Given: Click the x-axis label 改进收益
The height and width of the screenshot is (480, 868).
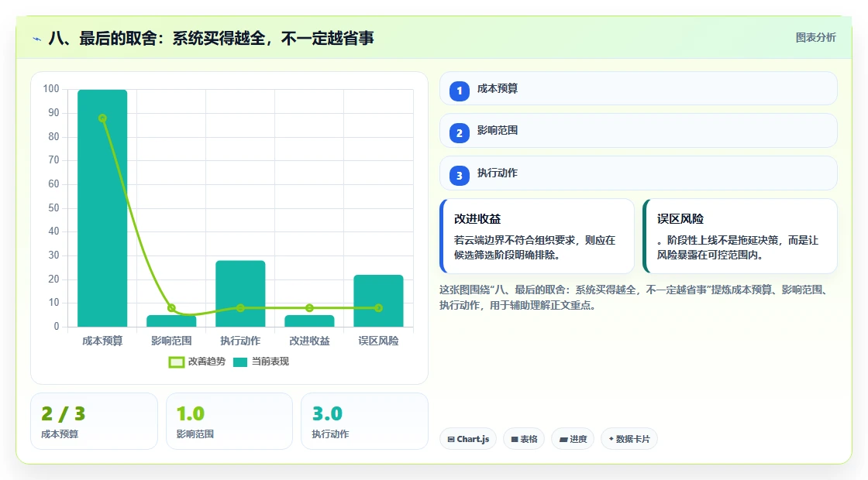Looking at the screenshot, I should point(309,341).
